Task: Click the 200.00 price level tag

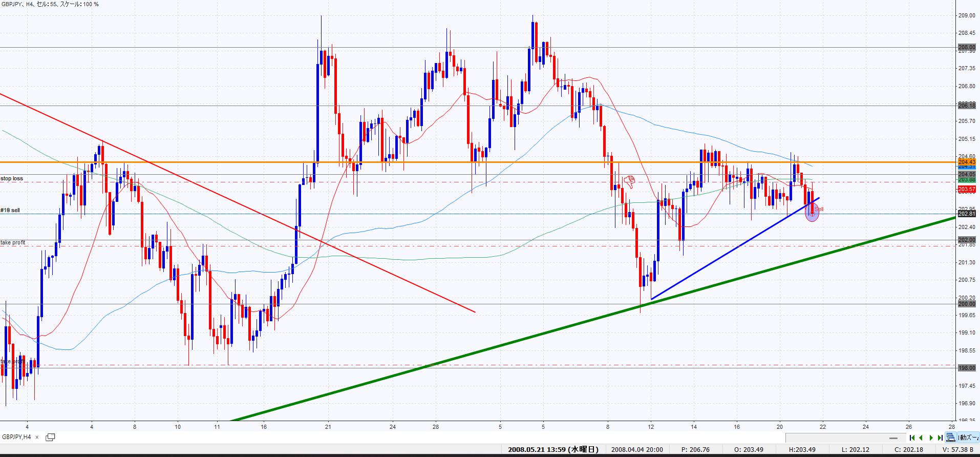Action: tap(967, 304)
